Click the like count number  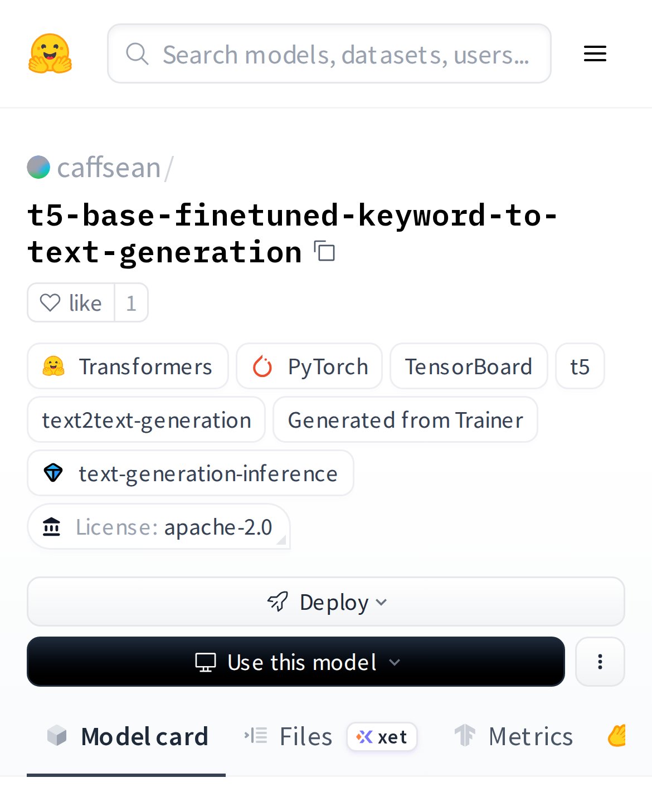131,303
